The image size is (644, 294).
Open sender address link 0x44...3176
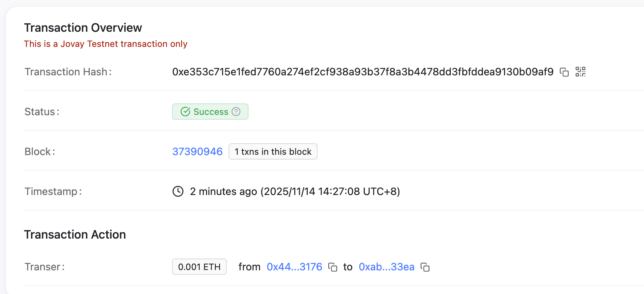[x=294, y=267]
